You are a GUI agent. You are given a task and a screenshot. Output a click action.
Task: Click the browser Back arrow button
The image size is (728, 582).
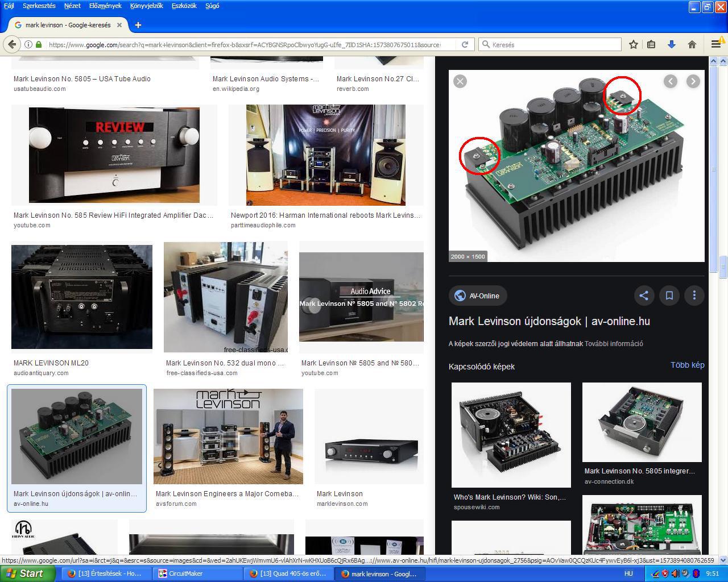tap(11, 44)
